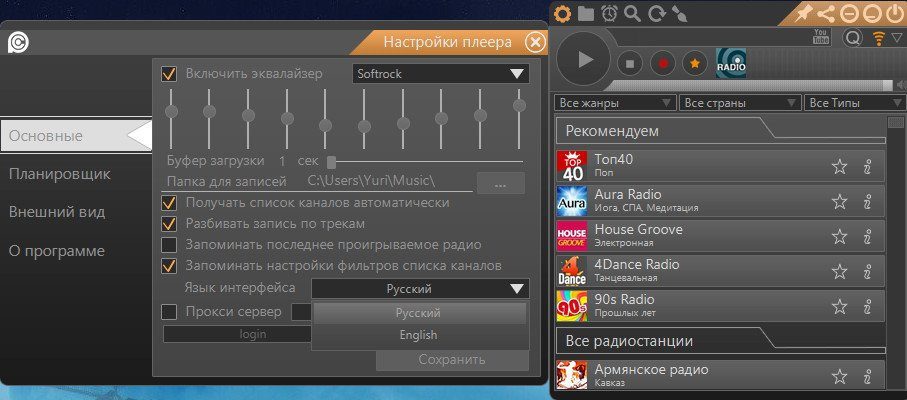
Task: Show info for Топ40 station
Action: [867, 166]
